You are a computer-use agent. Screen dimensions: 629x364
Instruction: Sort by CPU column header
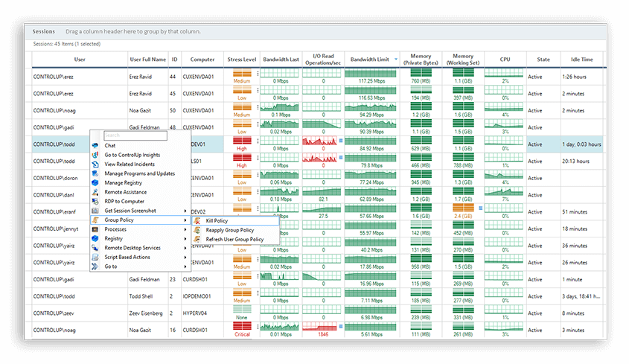click(x=505, y=60)
